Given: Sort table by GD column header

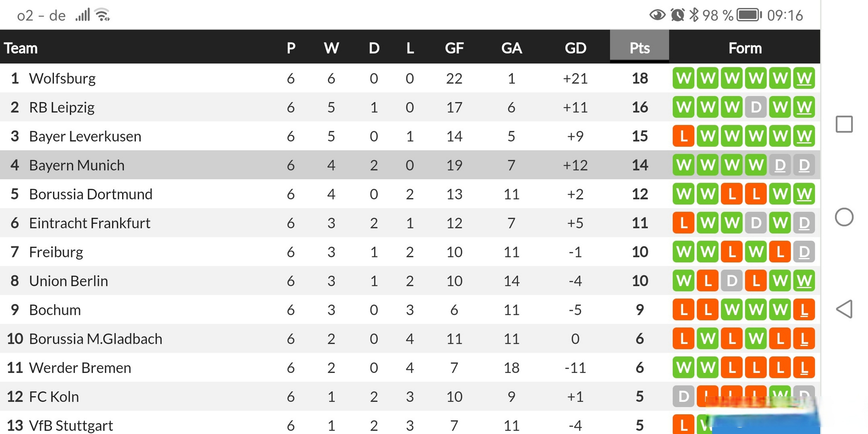Looking at the screenshot, I should click(x=575, y=48).
